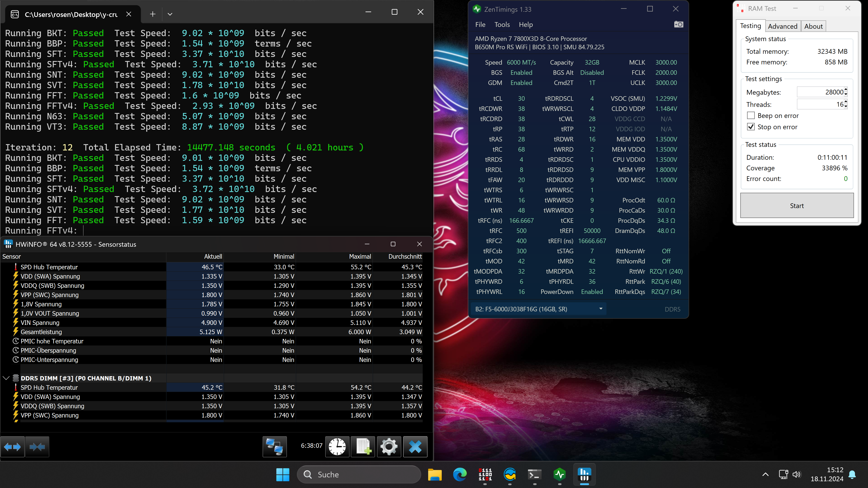Click volume speaker icon in tray
The image size is (868, 488).
pos(797,474)
